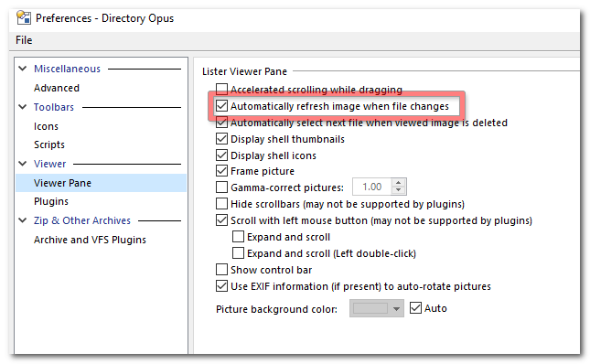Enable Gamma-correct pictures

tap(221, 187)
